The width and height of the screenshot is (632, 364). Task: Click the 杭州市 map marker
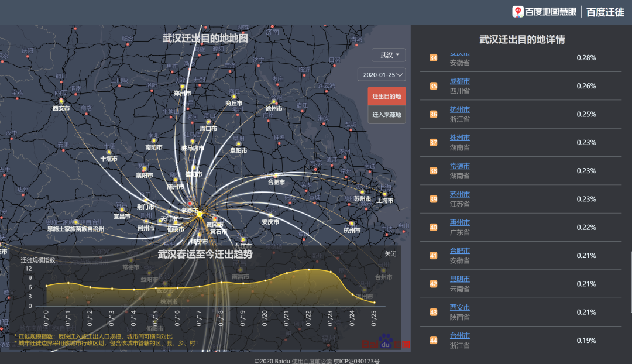tap(352, 223)
